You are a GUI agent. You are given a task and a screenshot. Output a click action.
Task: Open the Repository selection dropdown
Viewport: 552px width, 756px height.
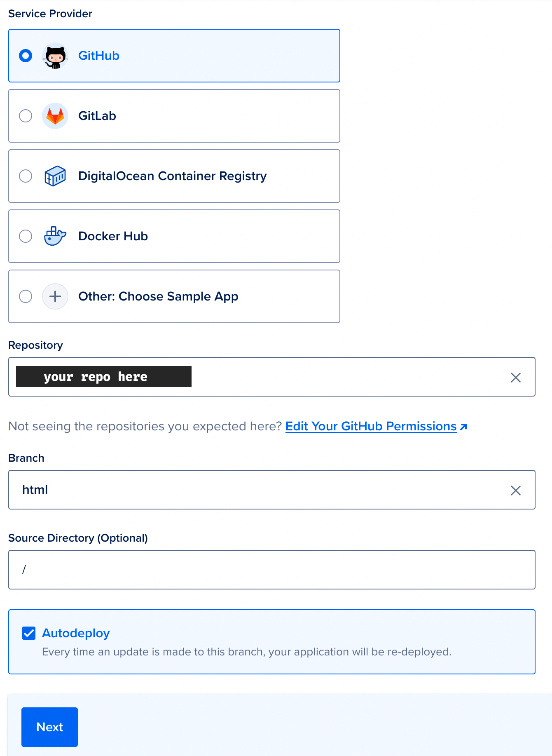(330, 377)
